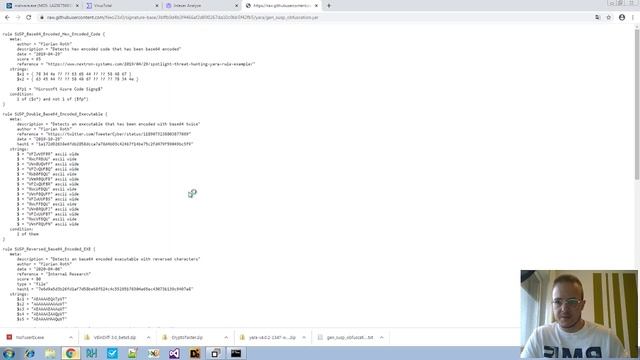Click the vertical scrollbar thumb

coord(637,104)
